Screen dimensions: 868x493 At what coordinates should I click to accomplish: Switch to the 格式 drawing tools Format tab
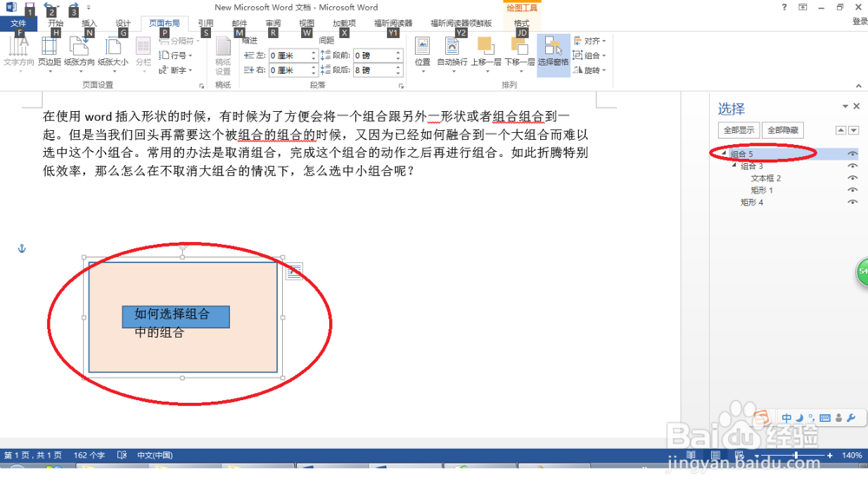pyautogui.click(x=522, y=23)
